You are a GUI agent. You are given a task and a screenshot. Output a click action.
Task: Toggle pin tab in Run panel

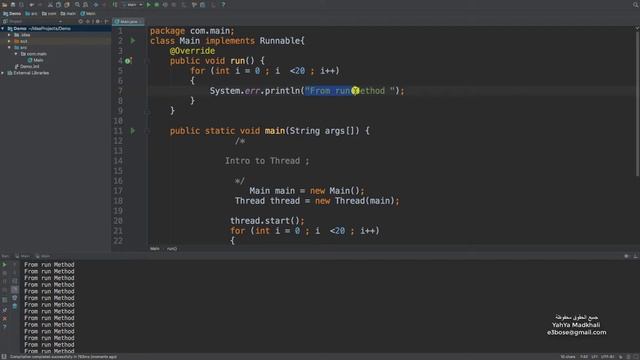(4, 310)
